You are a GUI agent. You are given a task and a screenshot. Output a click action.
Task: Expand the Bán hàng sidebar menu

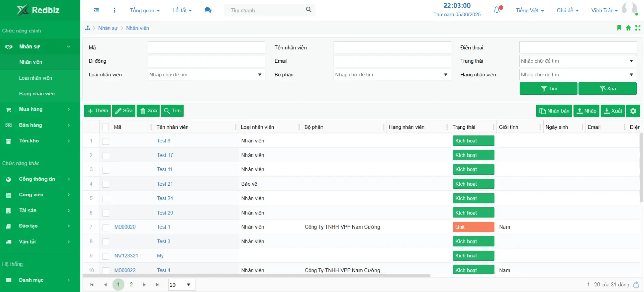40,125
